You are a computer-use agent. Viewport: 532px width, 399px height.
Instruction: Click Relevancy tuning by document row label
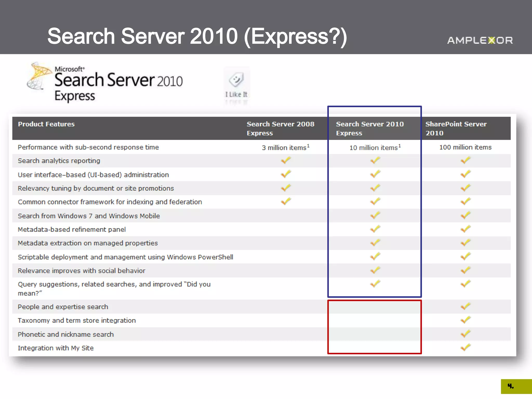click(96, 188)
